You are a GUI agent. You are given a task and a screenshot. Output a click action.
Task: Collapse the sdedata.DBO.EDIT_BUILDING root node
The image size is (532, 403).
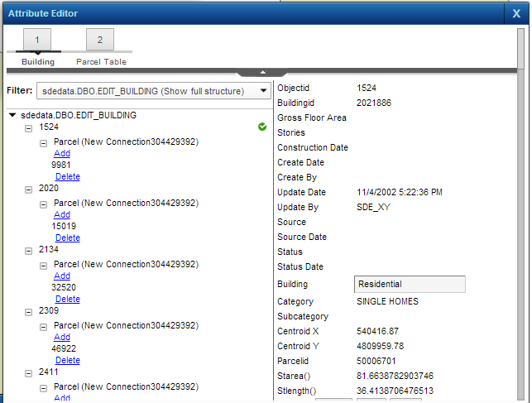tap(12, 116)
